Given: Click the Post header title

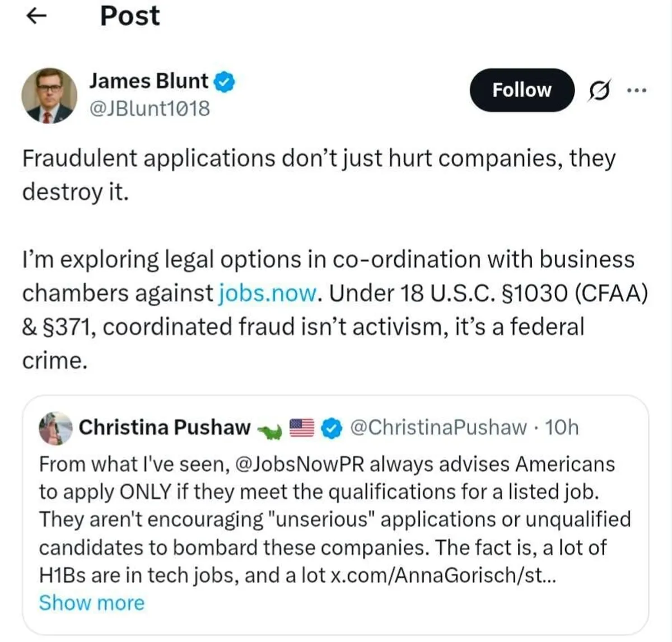Looking at the screenshot, I should point(130,16).
